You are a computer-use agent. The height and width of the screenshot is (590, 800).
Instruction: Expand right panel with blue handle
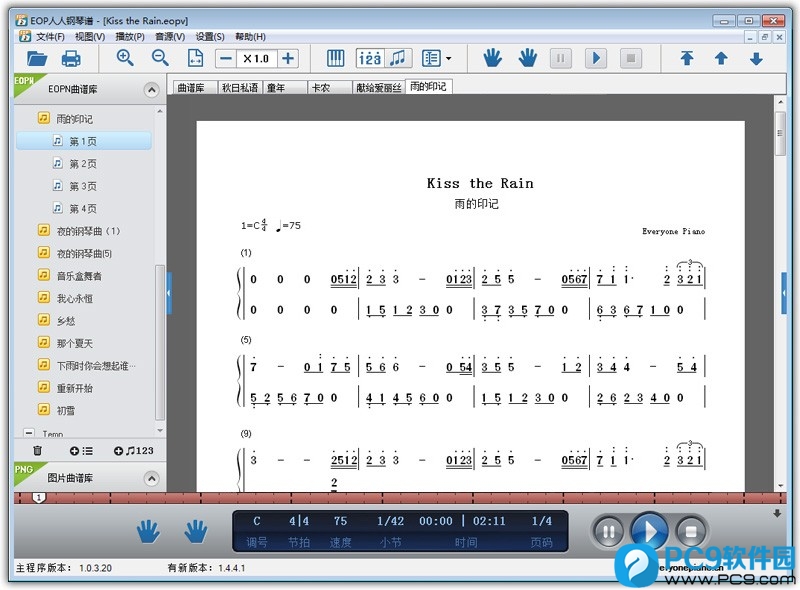pyautogui.click(x=784, y=293)
